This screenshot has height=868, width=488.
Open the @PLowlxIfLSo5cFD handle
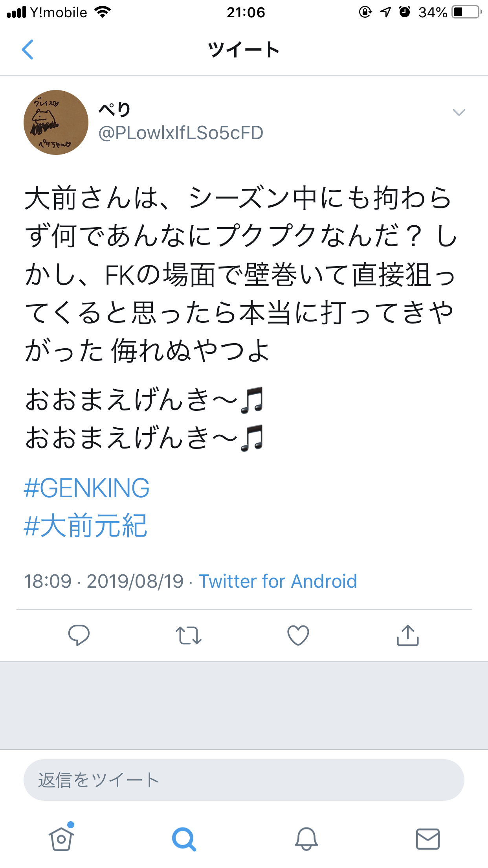pyautogui.click(x=181, y=133)
